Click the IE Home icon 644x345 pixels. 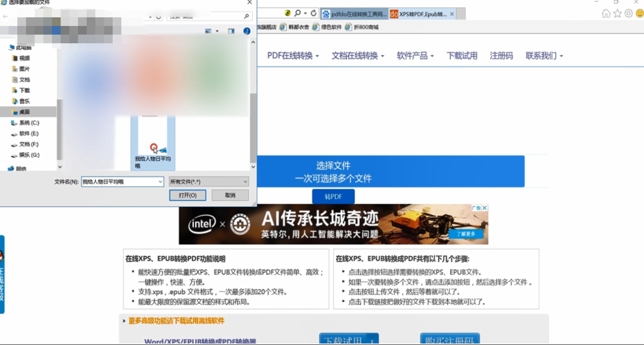tap(606, 14)
